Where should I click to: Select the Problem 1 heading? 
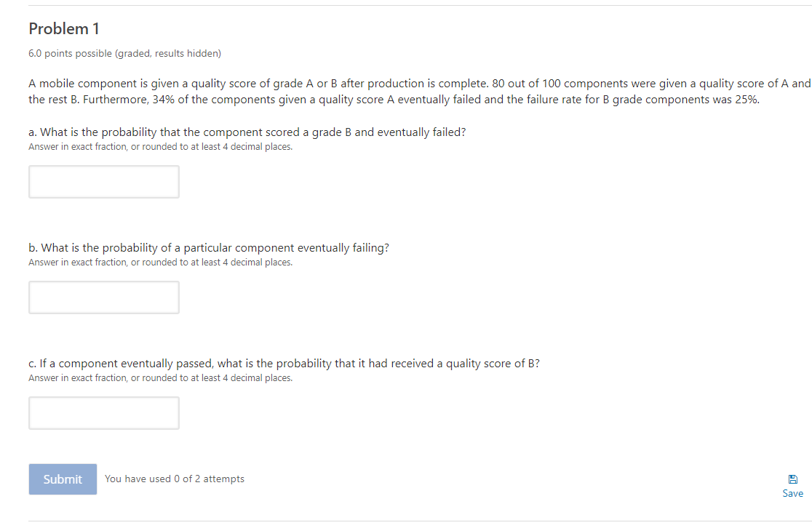pyautogui.click(x=64, y=28)
